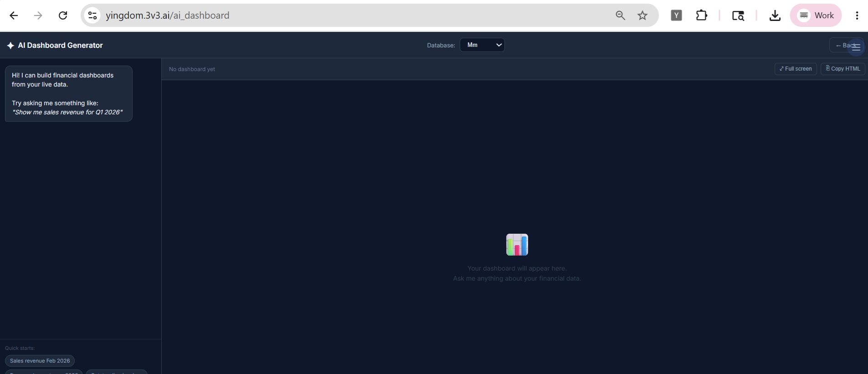
Task: Click the 'Your dashboard will appear here' text
Action: tap(517, 269)
